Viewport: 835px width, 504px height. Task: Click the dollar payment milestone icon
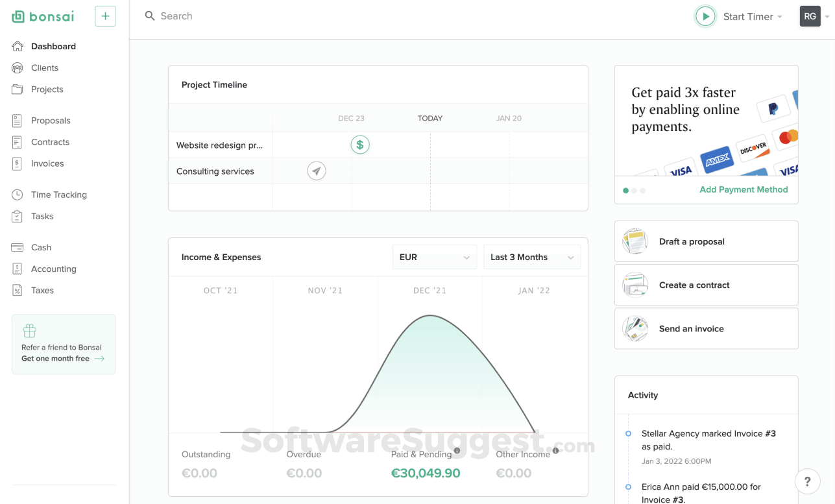pos(360,145)
